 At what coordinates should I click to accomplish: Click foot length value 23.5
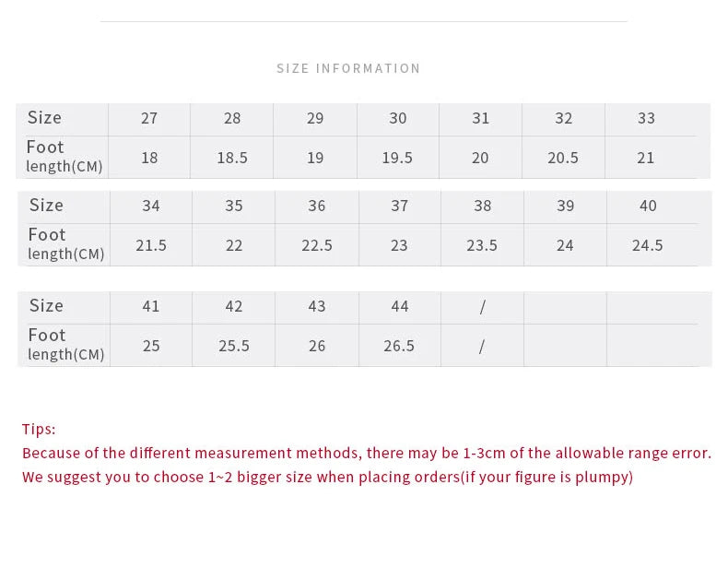(x=482, y=245)
